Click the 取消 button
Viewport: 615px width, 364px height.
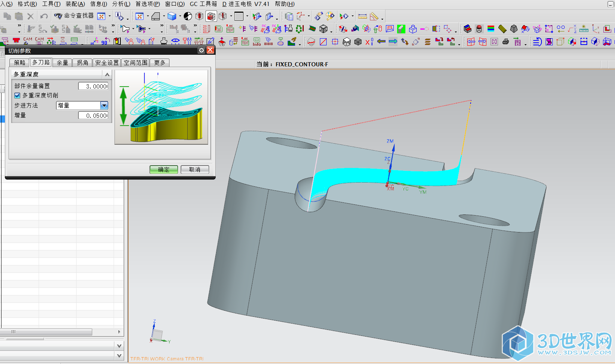pos(195,169)
